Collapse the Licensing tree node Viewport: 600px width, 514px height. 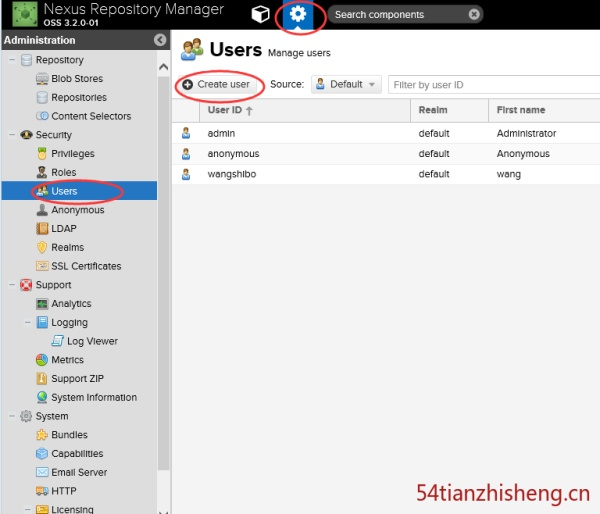coord(28,509)
